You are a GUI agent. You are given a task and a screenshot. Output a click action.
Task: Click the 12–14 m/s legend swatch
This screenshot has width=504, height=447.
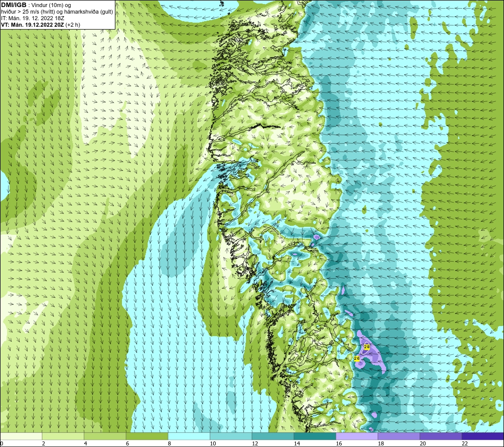[x=273, y=436]
